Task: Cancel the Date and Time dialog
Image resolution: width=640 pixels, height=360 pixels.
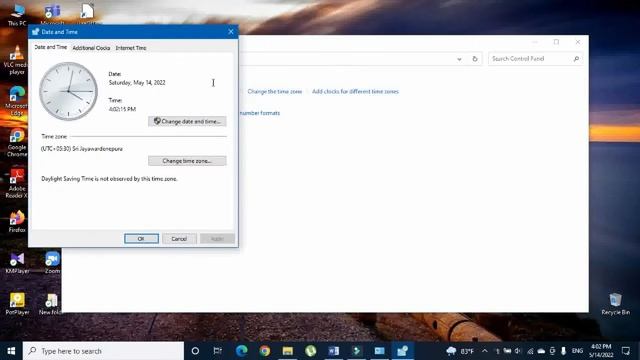Action: coord(179,239)
